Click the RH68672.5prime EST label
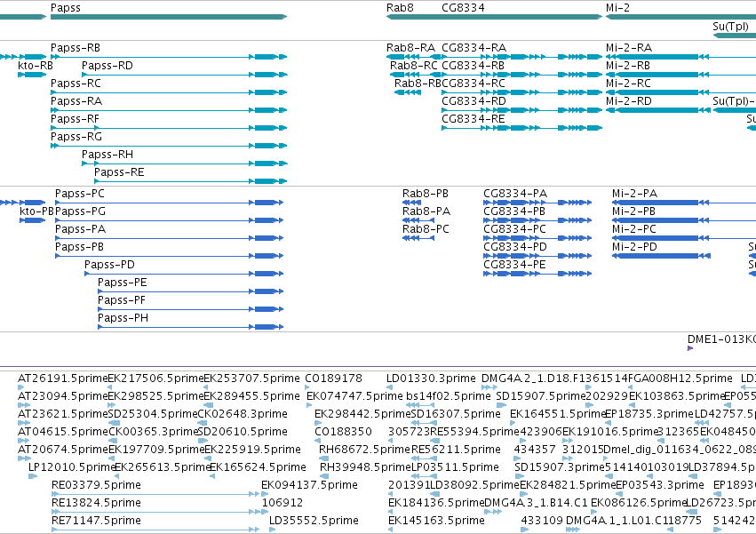 tap(364, 450)
